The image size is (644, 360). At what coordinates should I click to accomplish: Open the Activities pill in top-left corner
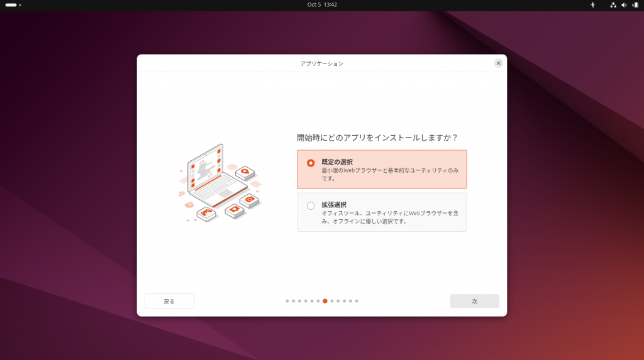click(x=13, y=5)
